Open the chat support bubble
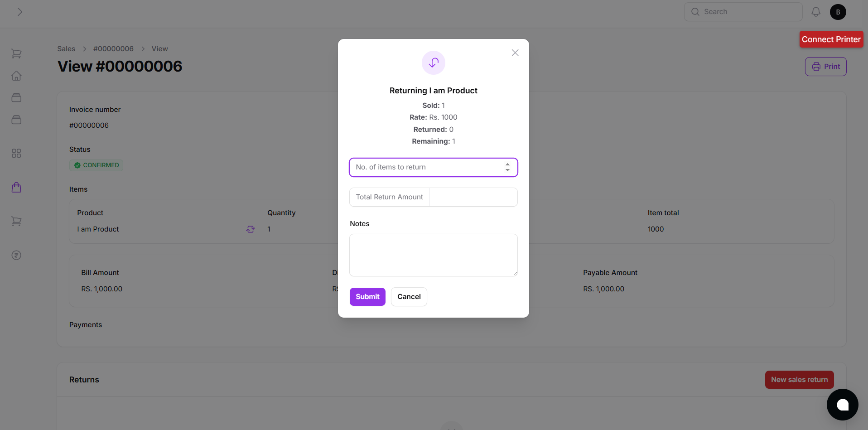Viewport: 868px width, 430px height. click(842, 405)
